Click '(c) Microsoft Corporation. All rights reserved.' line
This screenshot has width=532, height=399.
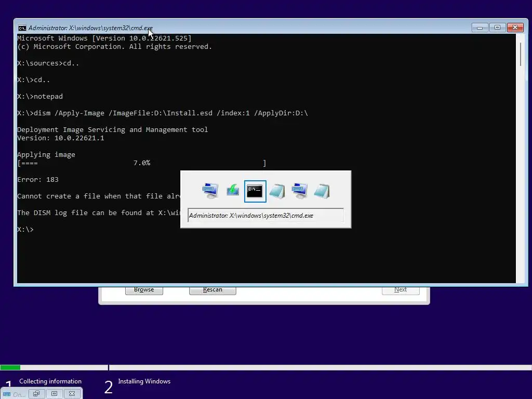point(115,46)
